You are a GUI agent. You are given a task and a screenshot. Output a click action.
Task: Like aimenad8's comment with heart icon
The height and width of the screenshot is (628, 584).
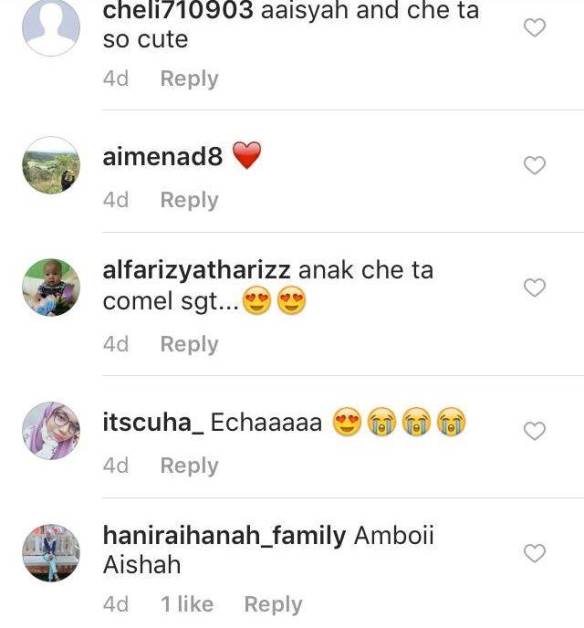click(535, 165)
